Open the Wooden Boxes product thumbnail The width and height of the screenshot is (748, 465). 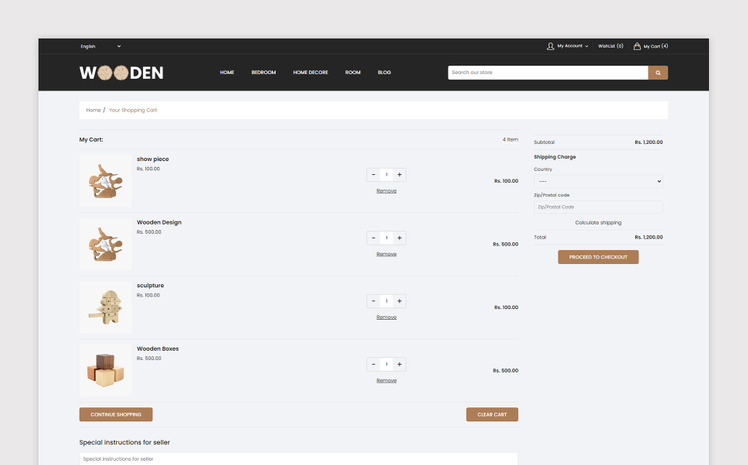(x=105, y=371)
